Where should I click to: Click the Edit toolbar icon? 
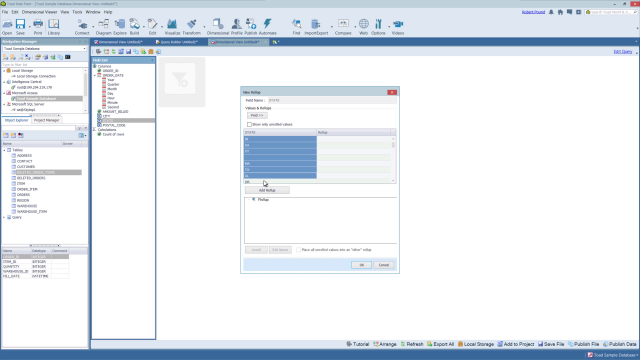[152, 27]
